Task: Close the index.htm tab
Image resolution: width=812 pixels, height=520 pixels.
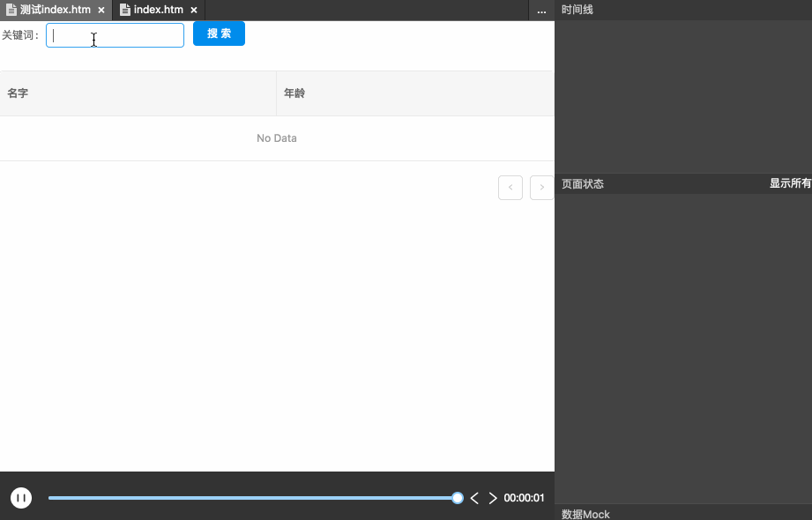Action: point(193,10)
